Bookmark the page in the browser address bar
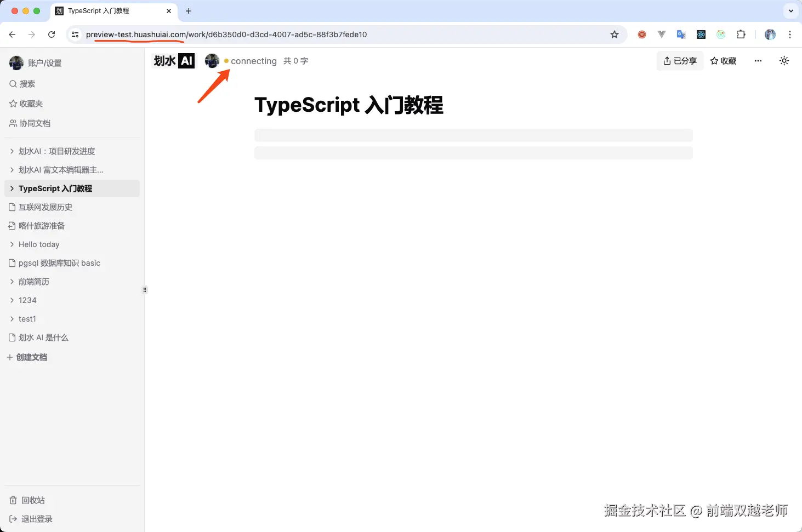The image size is (802, 532). tap(614, 34)
